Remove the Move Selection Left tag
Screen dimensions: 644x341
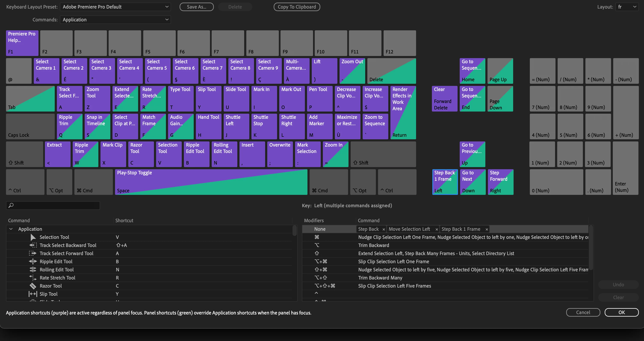click(x=437, y=229)
